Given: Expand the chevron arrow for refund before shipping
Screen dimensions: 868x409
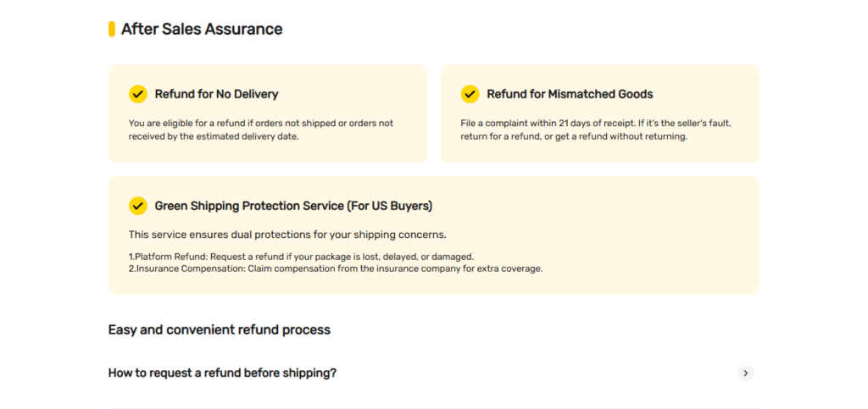Looking at the screenshot, I should [746, 373].
